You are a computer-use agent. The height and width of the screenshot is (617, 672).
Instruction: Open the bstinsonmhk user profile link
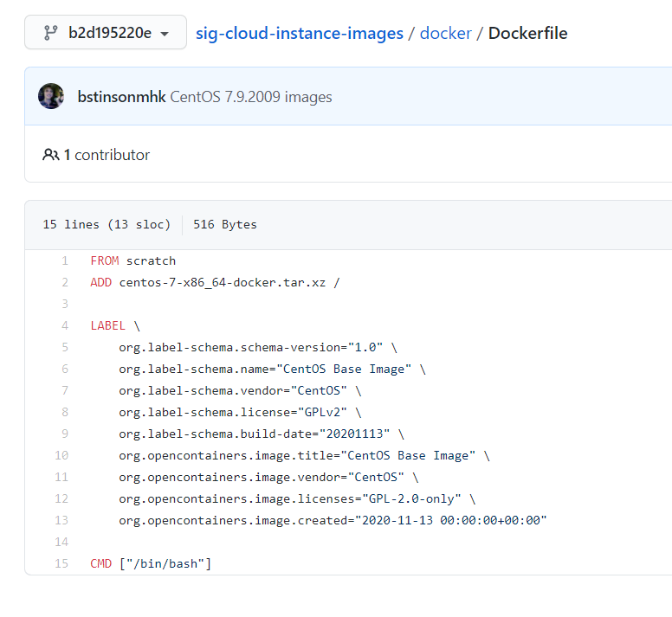(121, 97)
